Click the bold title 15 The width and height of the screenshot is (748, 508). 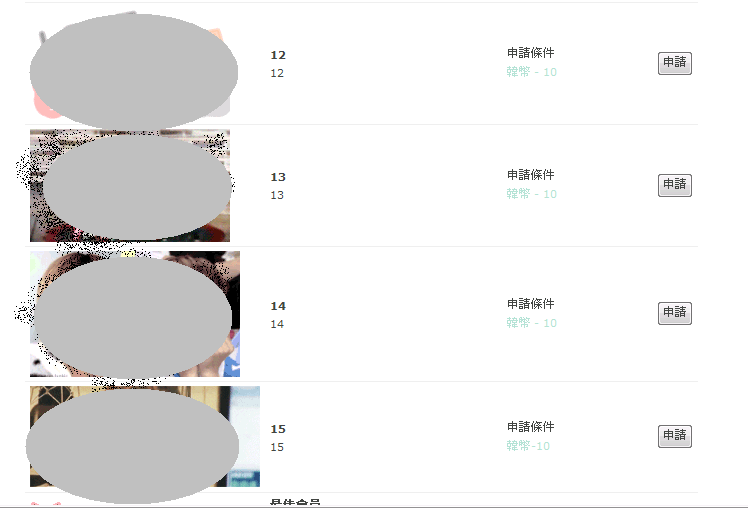[278, 429]
